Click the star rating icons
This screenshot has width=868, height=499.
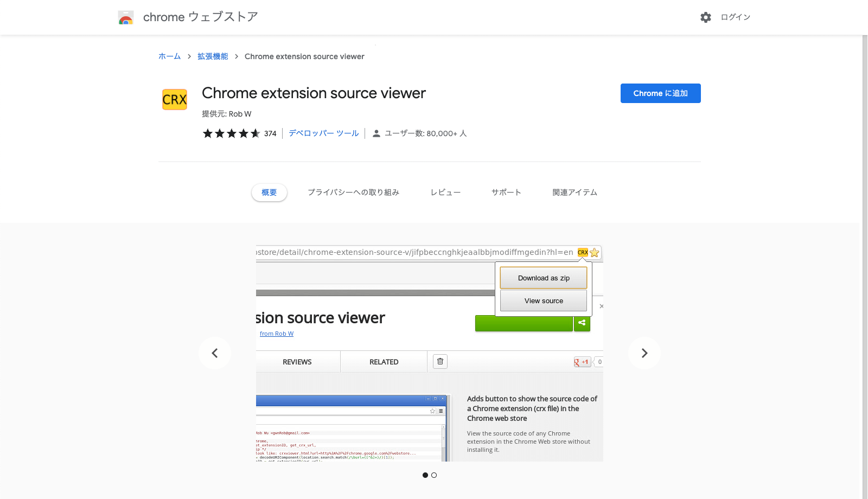pos(231,133)
